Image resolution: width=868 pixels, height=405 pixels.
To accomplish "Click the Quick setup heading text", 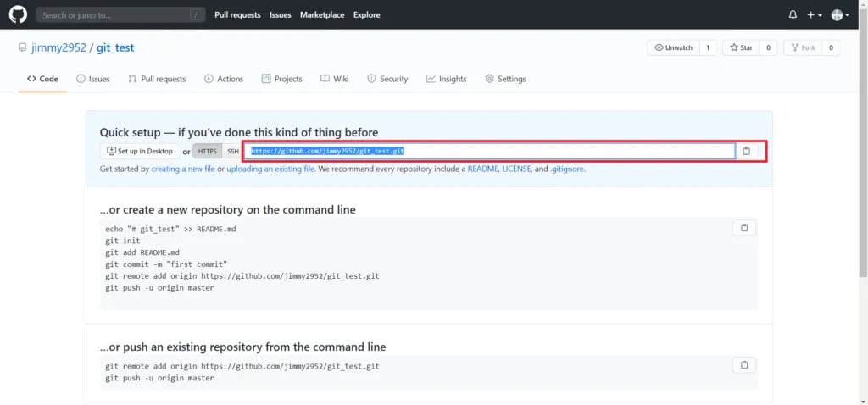I will coord(239,133).
